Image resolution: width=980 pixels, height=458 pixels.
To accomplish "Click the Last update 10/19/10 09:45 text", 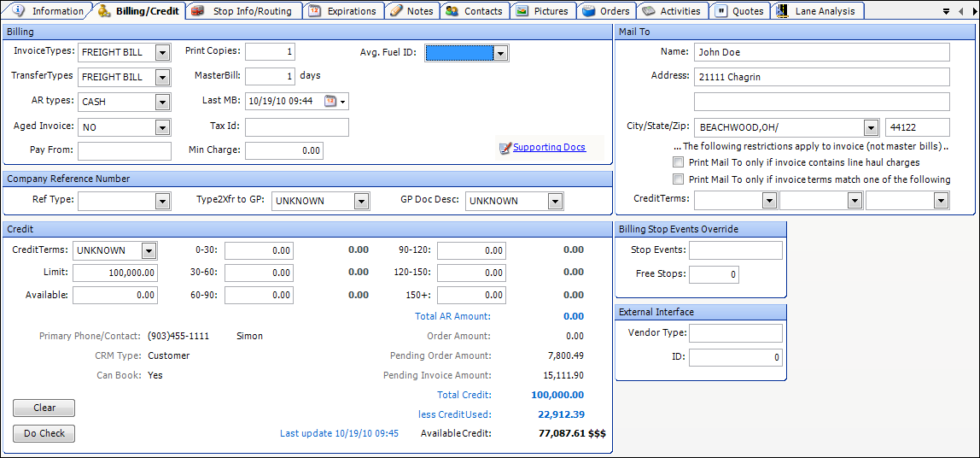I will [339, 433].
